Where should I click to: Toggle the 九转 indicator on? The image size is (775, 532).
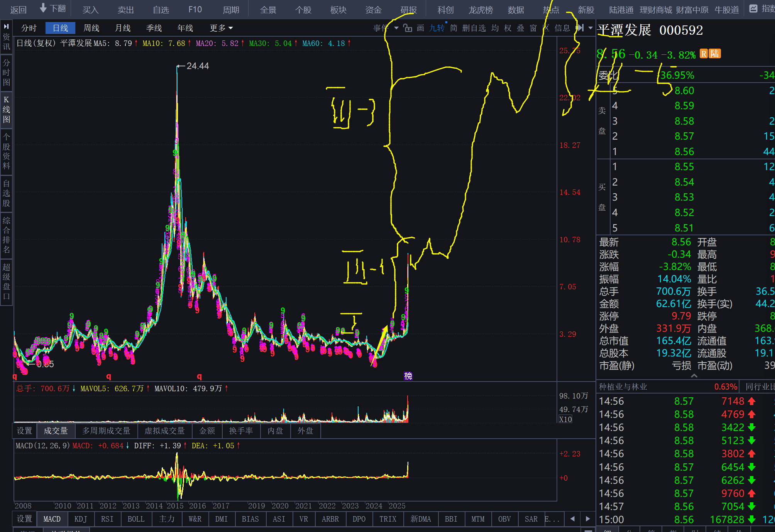(437, 28)
